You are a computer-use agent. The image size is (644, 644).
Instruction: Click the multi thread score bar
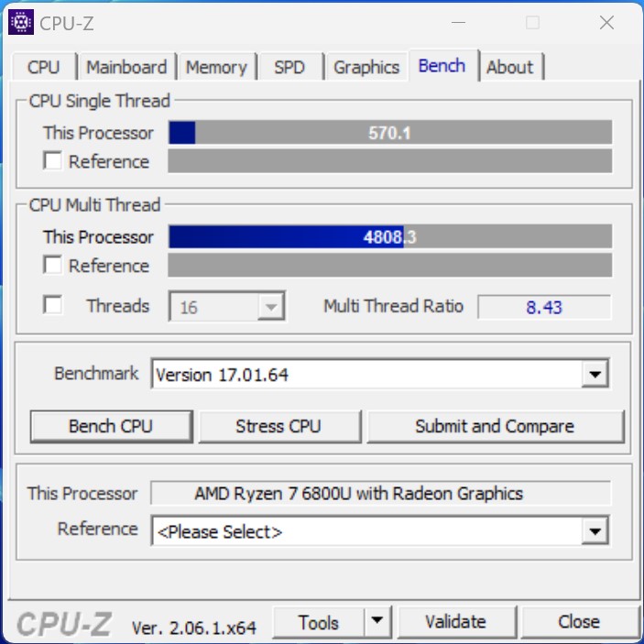[x=390, y=236]
